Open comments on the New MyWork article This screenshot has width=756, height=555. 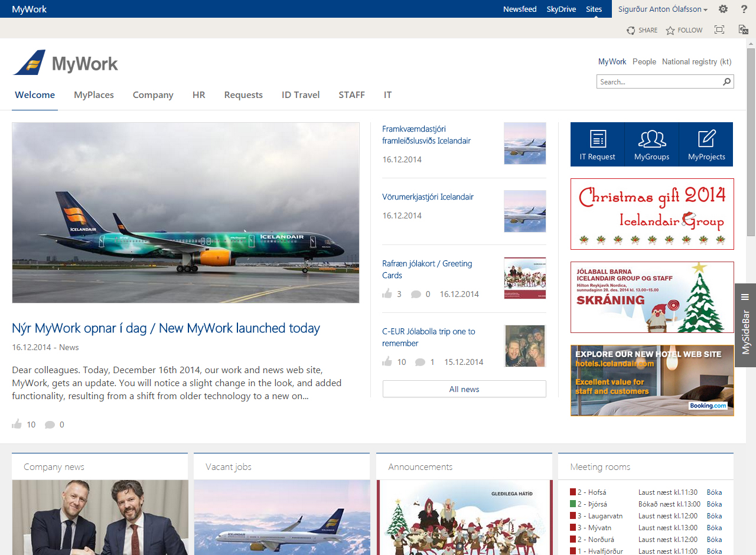[50, 425]
